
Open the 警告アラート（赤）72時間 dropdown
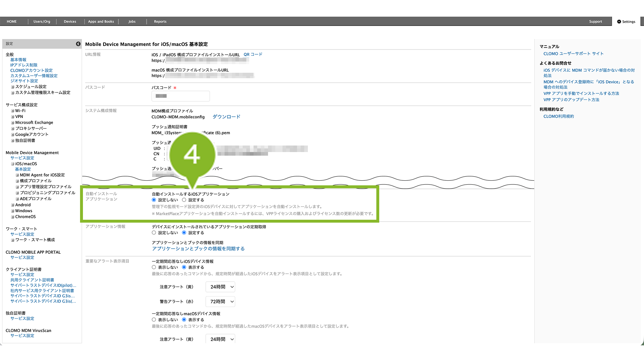[220, 302]
